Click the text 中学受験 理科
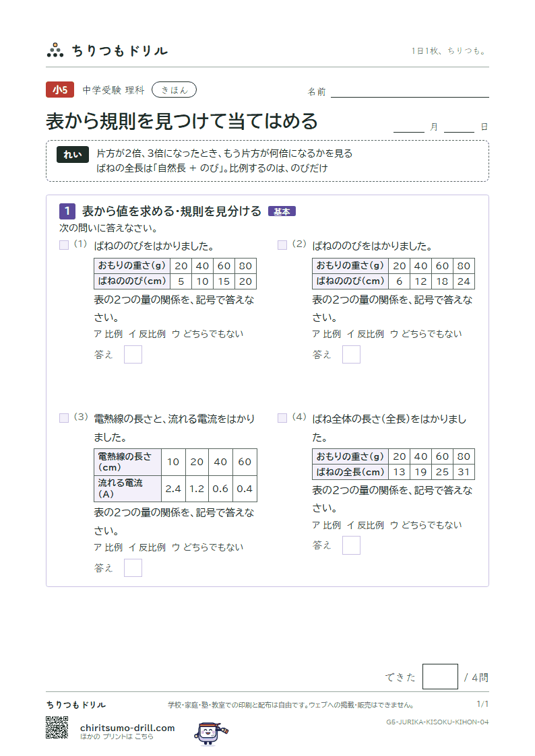The height and width of the screenshot is (756, 535). (113, 90)
